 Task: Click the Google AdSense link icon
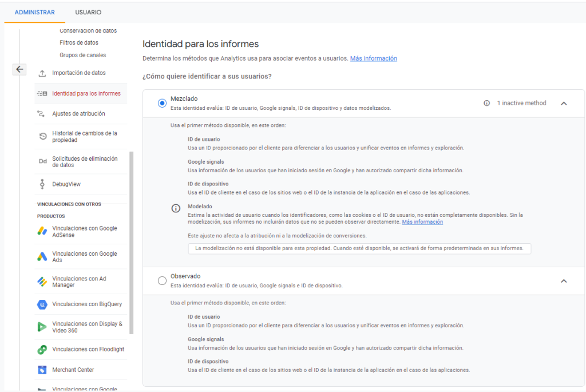tap(42, 232)
